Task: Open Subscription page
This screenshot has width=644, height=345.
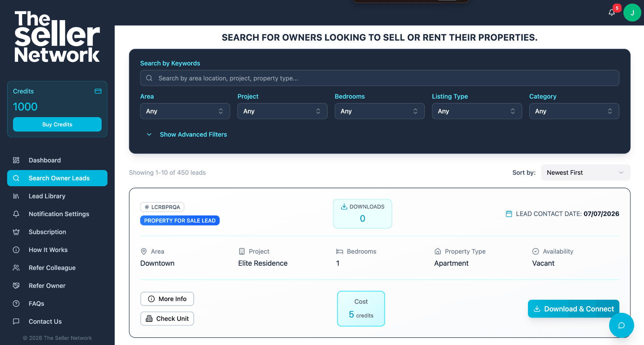Action: click(x=57, y=232)
